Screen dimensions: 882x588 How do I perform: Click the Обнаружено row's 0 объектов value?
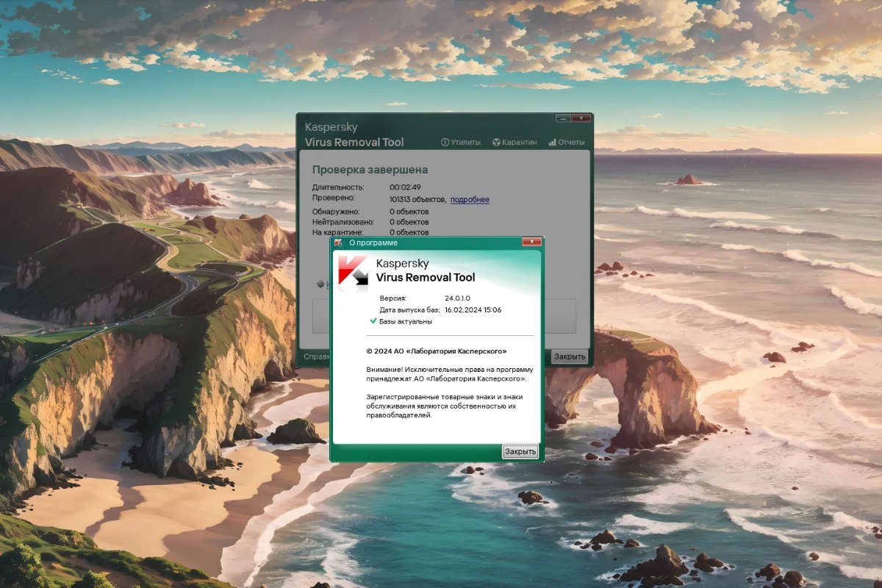[409, 212]
